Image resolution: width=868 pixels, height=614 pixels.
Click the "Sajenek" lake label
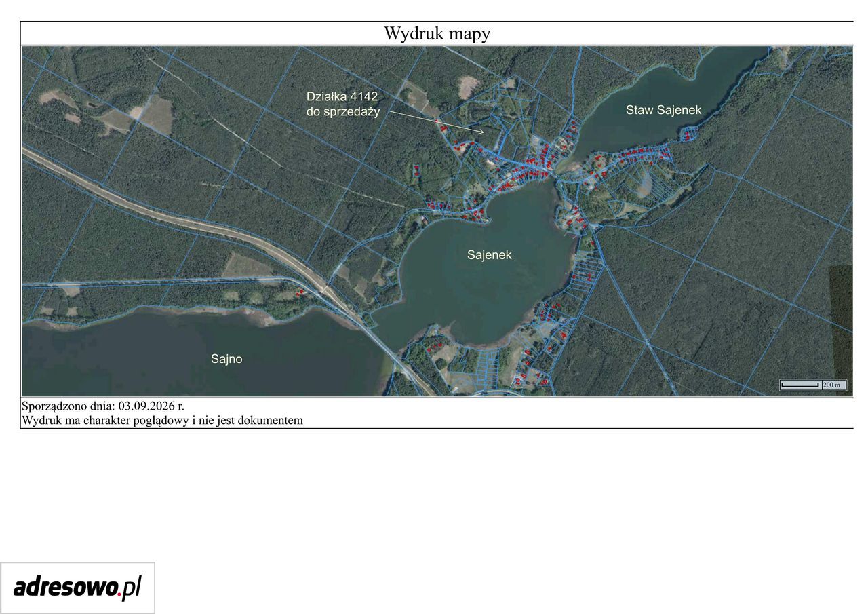point(489,255)
